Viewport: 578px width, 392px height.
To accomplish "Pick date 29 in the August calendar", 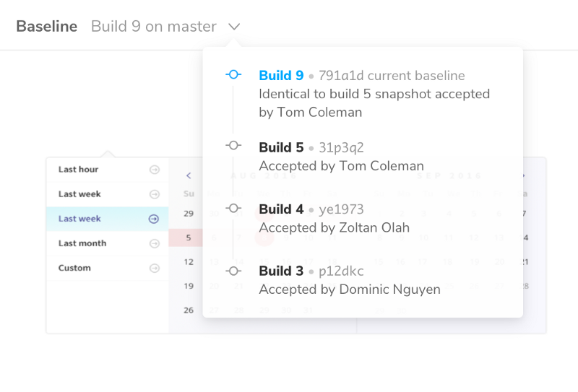I will (x=189, y=214).
